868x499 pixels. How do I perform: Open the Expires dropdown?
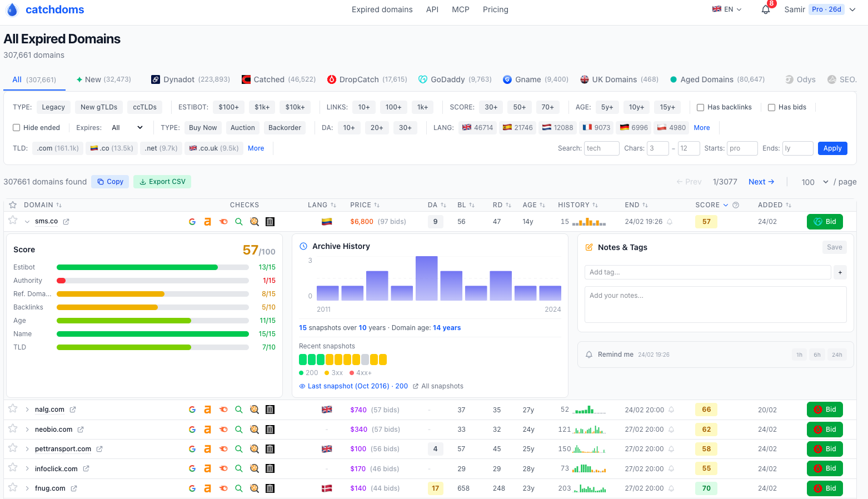click(127, 128)
